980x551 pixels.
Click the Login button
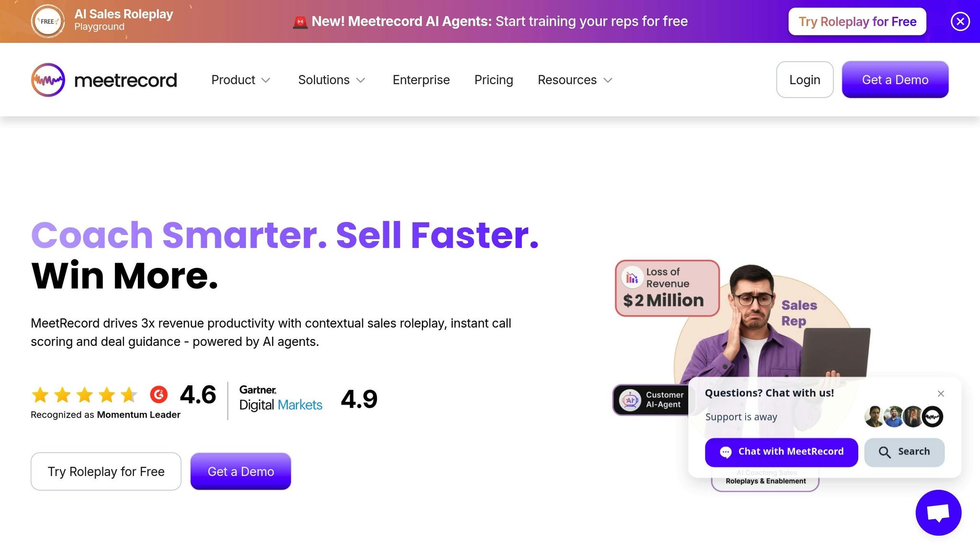[805, 80]
